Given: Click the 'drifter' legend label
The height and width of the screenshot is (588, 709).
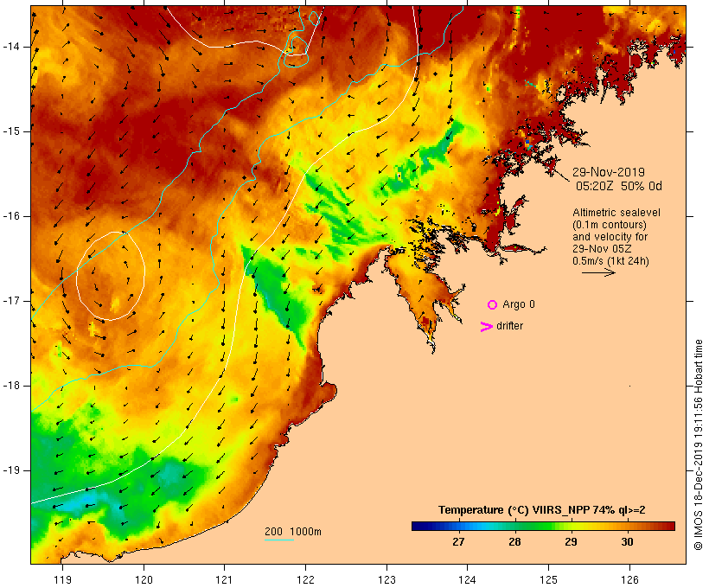Looking at the screenshot, I should point(509,326).
